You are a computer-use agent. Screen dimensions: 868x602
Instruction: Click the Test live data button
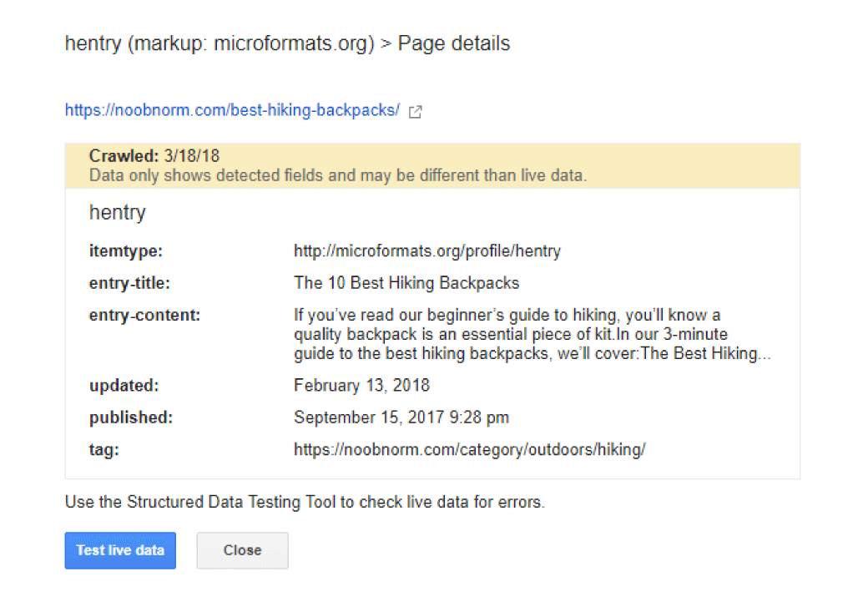pyautogui.click(x=120, y=550)
